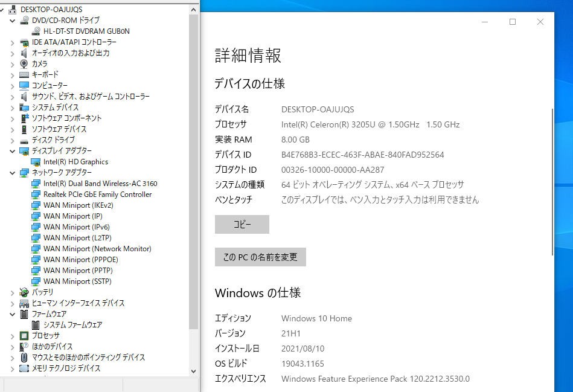
Task: Click the Windows 10 Home edition value
Action: pos(316,318)
